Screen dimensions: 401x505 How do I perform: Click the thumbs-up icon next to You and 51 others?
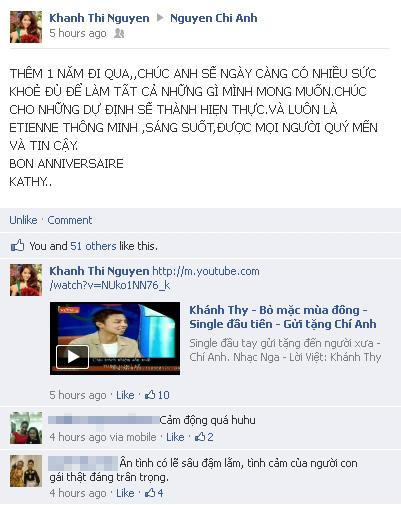[17, 246]
